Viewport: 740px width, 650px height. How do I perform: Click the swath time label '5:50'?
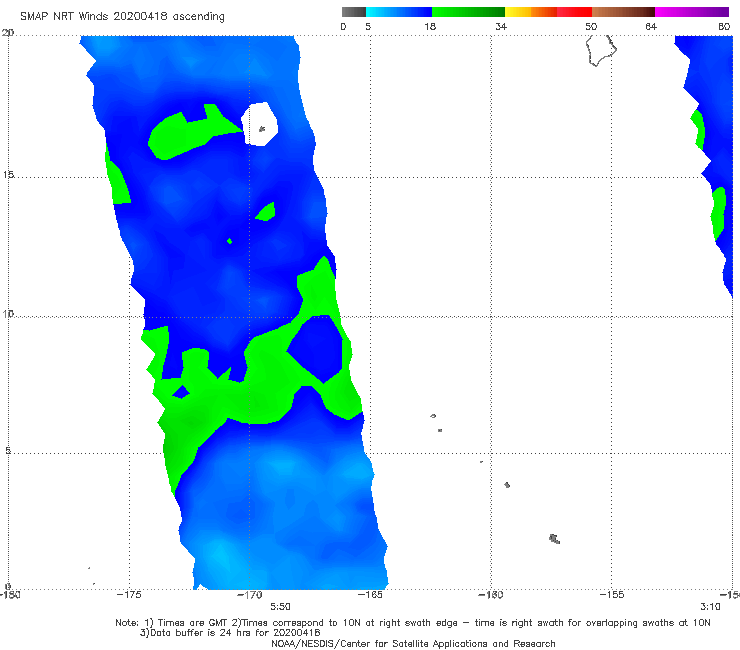tap(280, 607)
